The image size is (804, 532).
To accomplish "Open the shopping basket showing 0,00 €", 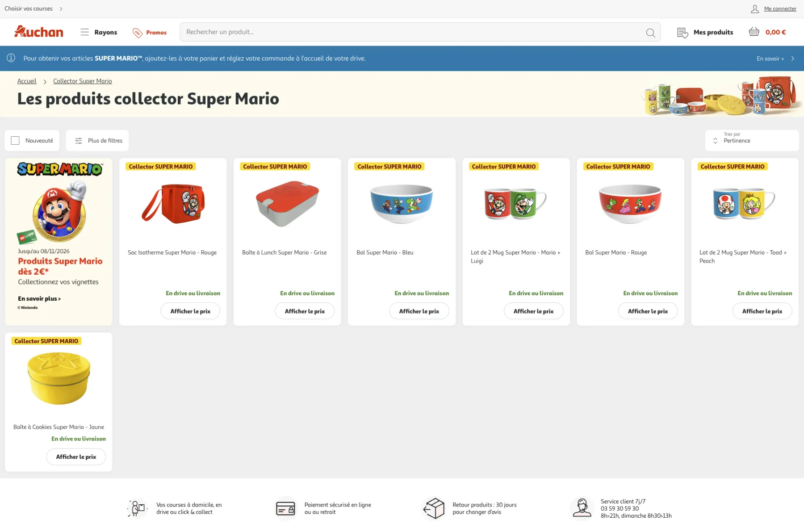I will coord(767,32).
